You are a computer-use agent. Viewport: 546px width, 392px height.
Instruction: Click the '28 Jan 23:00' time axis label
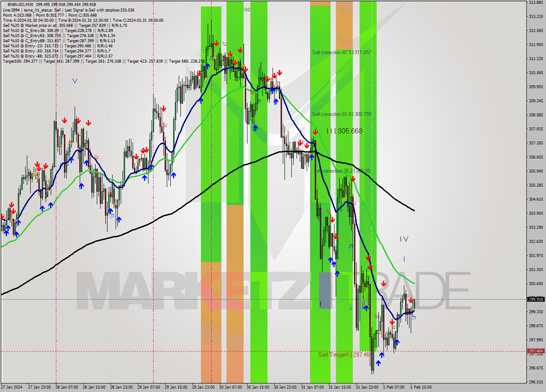click(122, 387)
